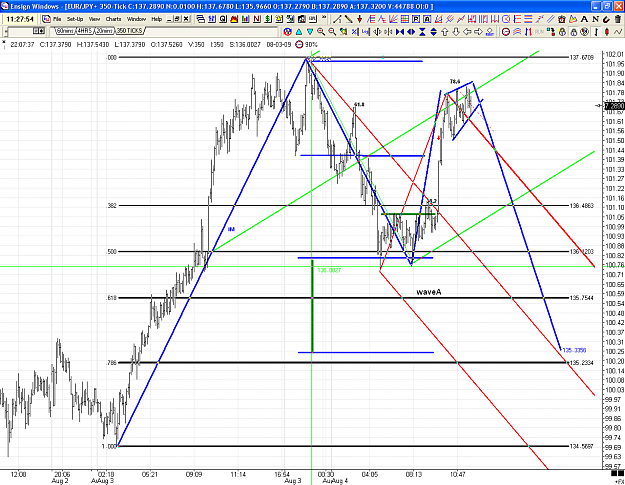Click the trash can delete-tools icon

coord(618,19)
